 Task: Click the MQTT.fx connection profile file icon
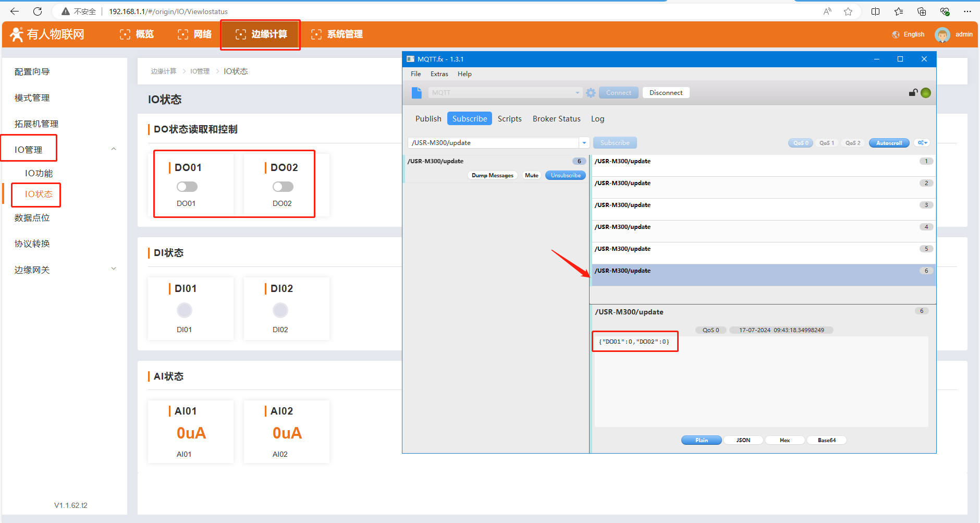click(x=416, y=93)
